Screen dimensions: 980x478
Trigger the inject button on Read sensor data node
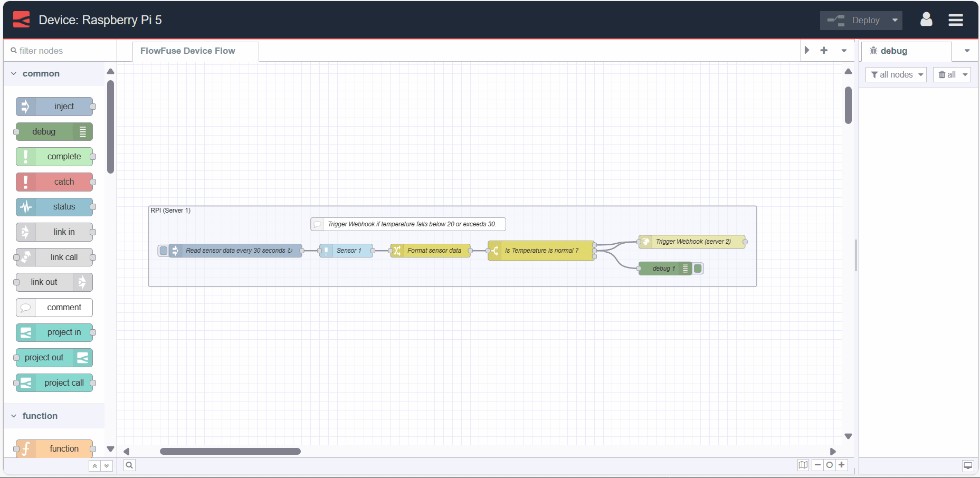click(163, 251)
